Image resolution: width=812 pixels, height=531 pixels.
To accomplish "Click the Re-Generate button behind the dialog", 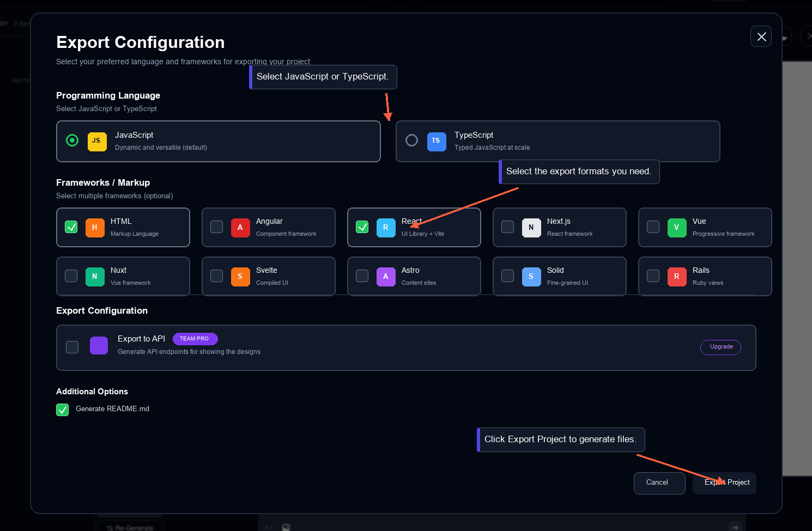I will click(x=130, y=527).
